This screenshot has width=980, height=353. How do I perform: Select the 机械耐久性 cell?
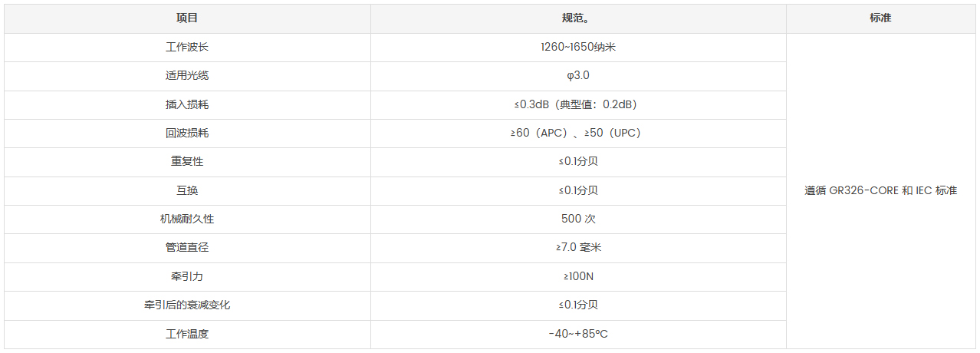click(x=187, y=219)
